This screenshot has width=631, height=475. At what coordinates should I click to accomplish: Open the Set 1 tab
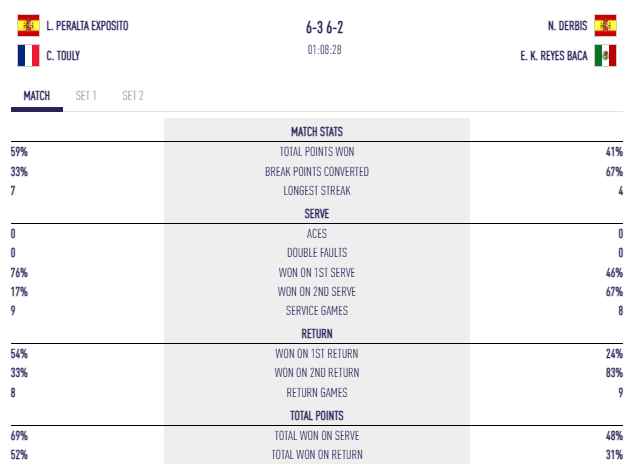click(x=86, y=96)
